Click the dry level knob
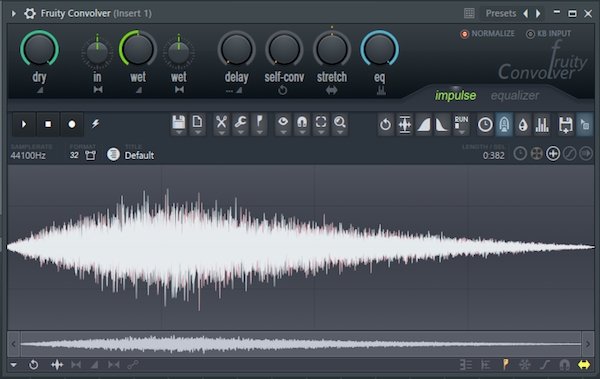The height and width of the screenshot is (379, 600). [x=39, y=49]
